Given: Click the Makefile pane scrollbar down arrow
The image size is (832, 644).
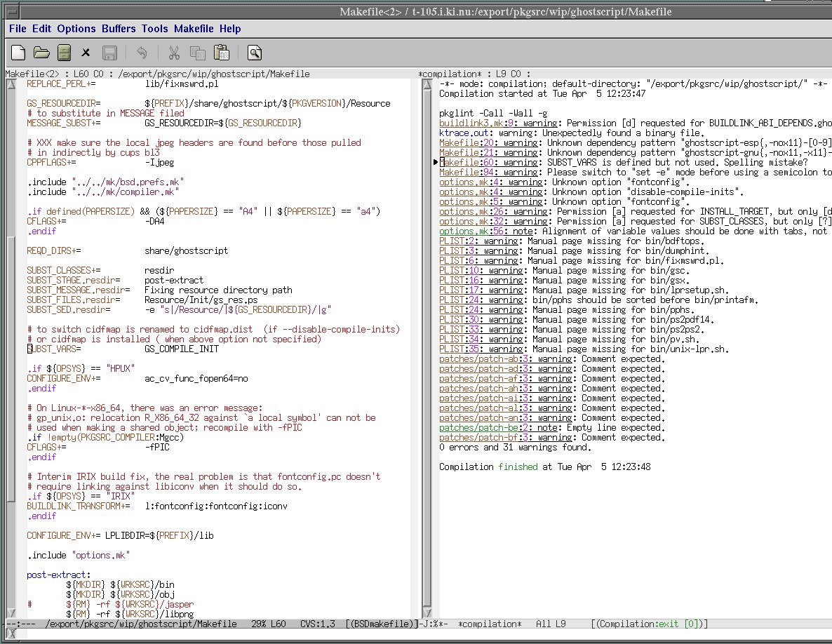Looking at the screenshot, I should pos(11,613).
